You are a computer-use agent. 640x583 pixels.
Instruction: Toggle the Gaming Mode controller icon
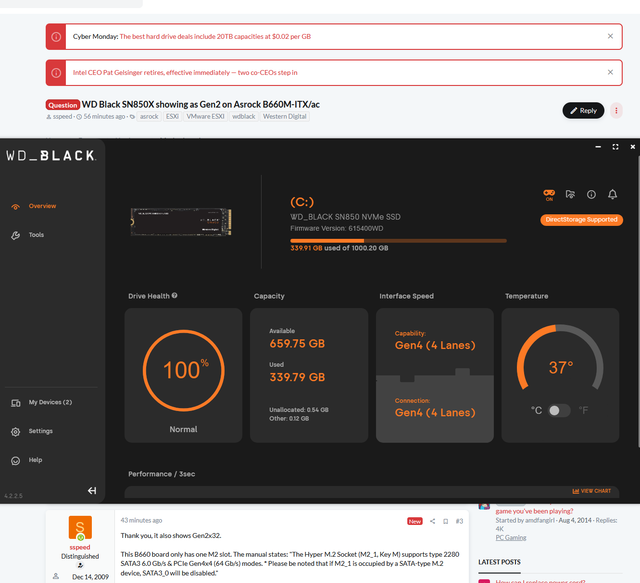(549, 195)
